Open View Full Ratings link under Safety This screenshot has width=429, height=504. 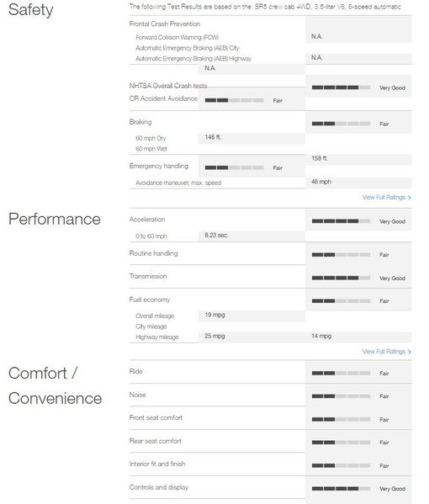[384, 198]
